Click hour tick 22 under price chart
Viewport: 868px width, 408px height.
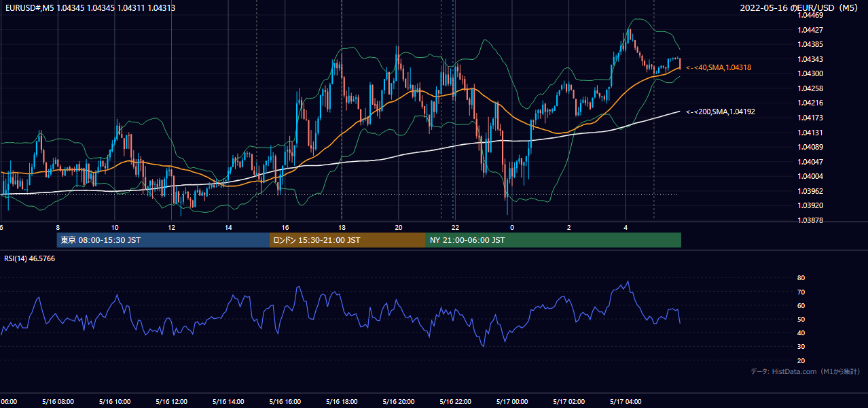coord(455,227)
